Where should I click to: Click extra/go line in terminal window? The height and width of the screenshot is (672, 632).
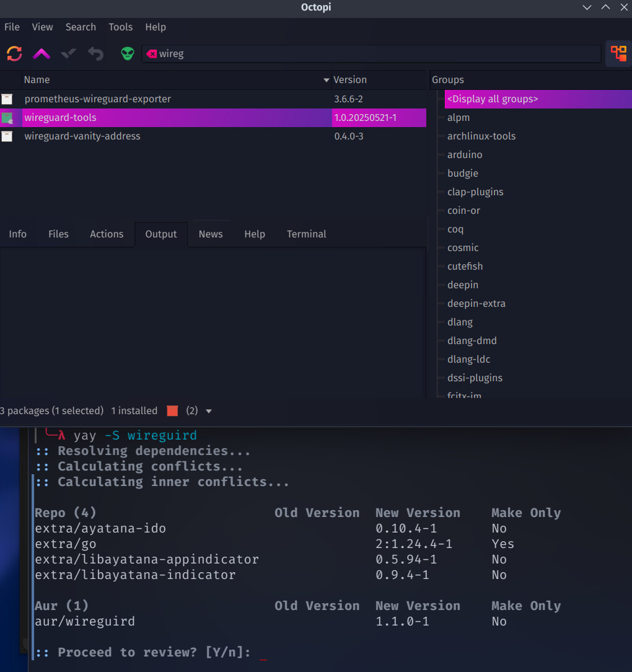pyautogui.click(x=66, y=544)
